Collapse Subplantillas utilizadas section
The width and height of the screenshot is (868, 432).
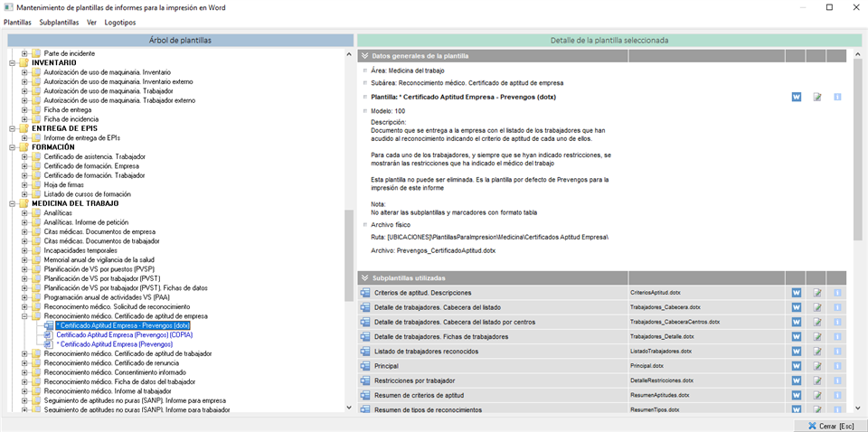click(x=364, y=277)
